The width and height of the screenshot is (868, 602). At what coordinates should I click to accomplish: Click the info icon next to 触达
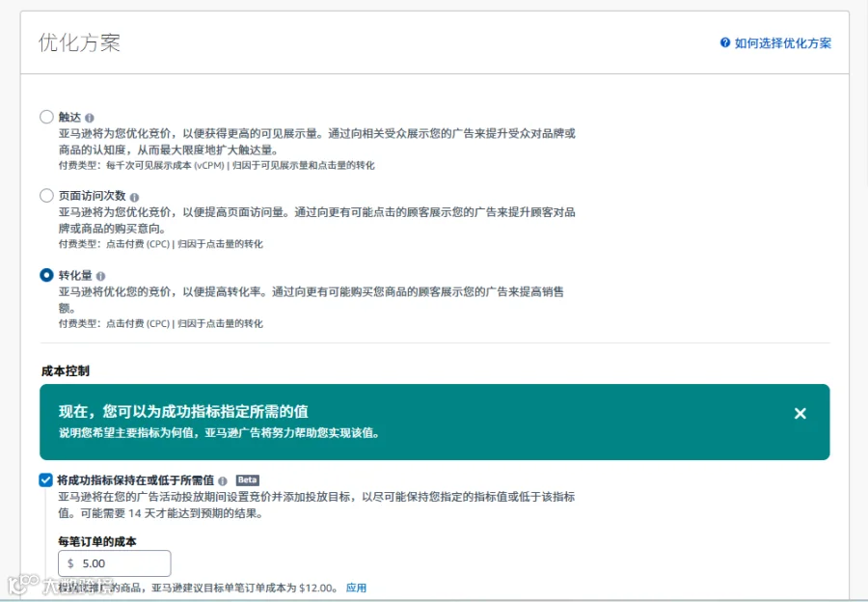pos(90,118)
